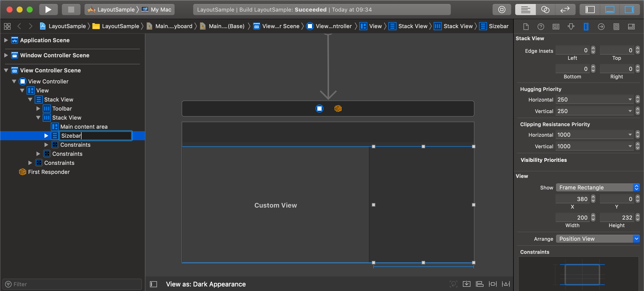
Task: Show the Quick Help inspector
Action: pos(541,26)
